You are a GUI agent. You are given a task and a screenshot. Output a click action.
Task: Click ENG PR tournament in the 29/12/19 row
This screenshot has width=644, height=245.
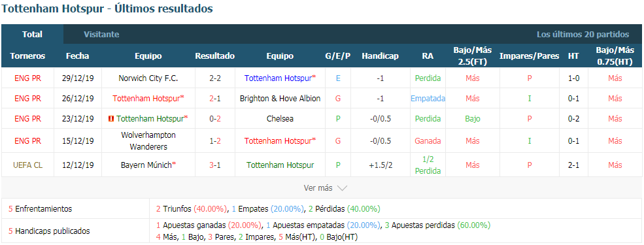(28, 78)
